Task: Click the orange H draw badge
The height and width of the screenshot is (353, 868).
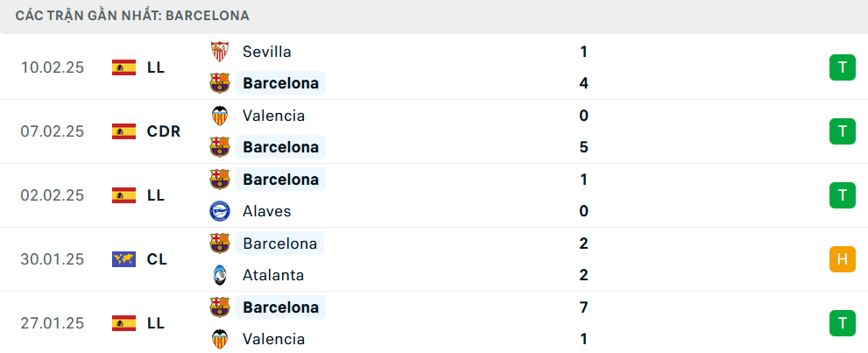Action: 842,259
